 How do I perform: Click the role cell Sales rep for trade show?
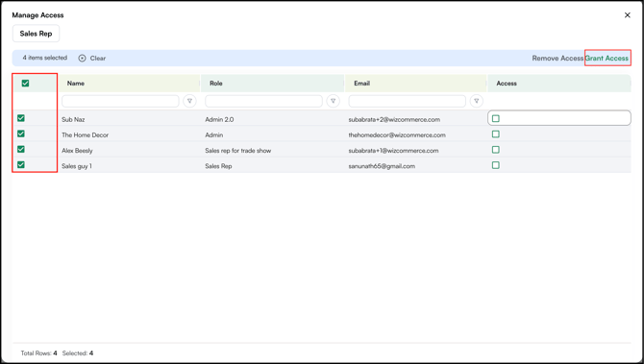[238, 151]
